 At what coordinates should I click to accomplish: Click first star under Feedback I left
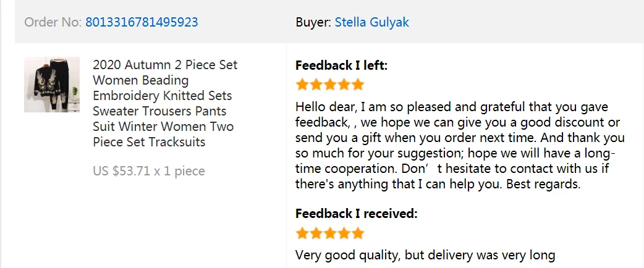point(302,85)
